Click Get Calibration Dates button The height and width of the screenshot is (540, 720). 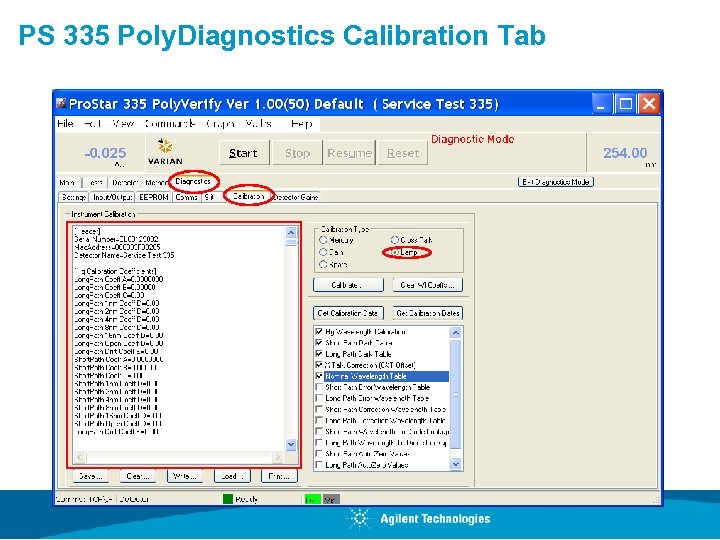428,313
